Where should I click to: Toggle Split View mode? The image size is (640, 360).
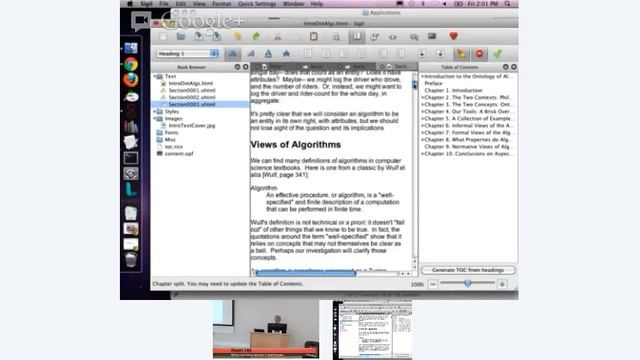[375, 37]
